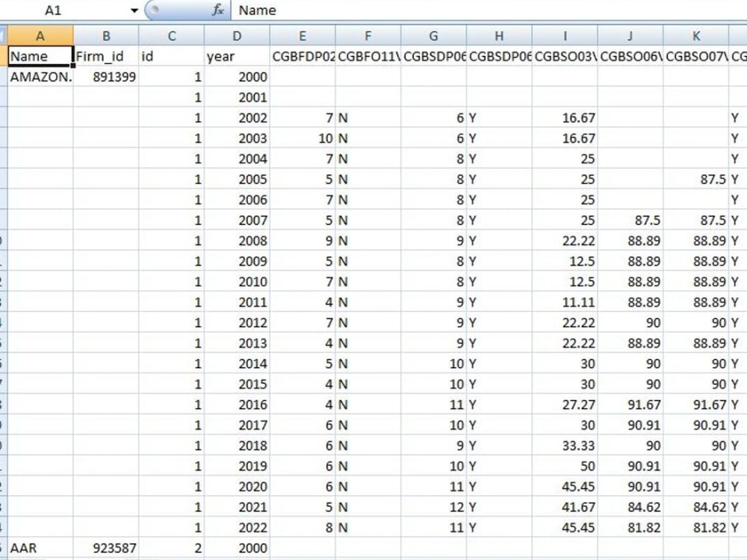Click the id header cell
747x560 pixels.
172,56
